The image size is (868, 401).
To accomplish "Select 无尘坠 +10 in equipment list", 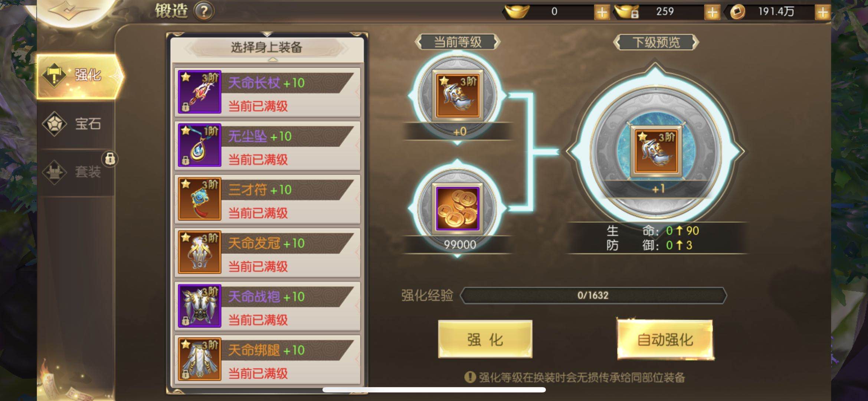I will pyautogui.click(x=267, y=145).
